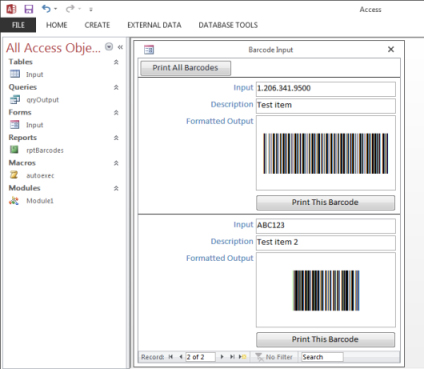Click the No Filter indicator
Viewport: 424px width, 369px height.
coord(274,357)
